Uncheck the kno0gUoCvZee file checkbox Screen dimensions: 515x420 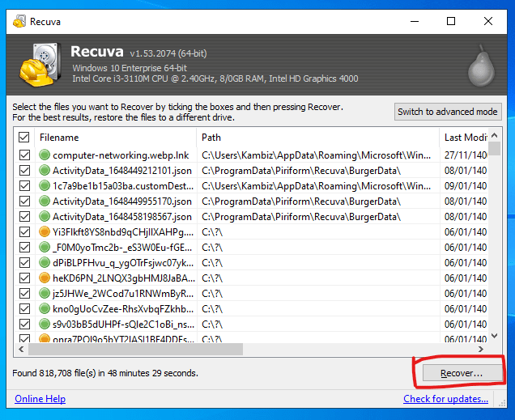[x=24, y=309]
